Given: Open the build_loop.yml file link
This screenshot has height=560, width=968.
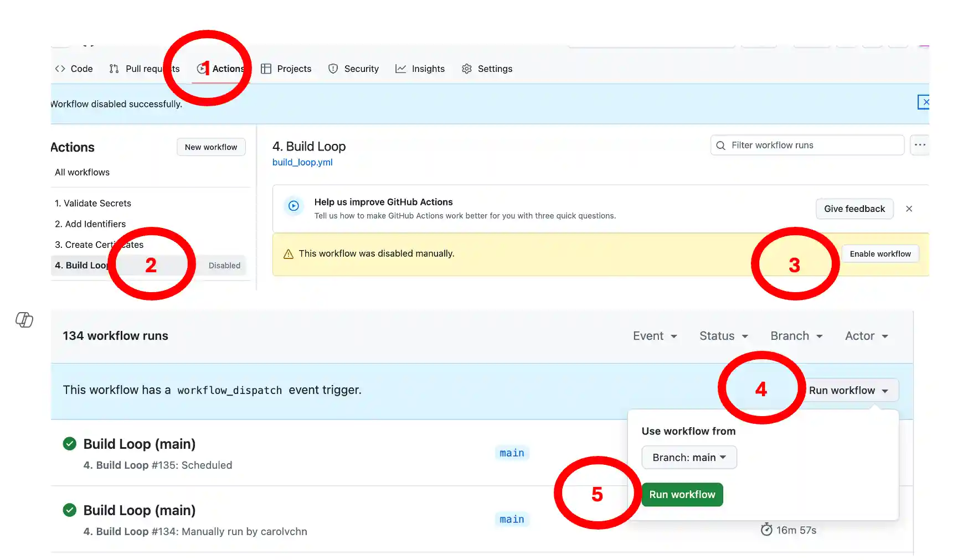Looking at the screenshot, I should [302, 162].
